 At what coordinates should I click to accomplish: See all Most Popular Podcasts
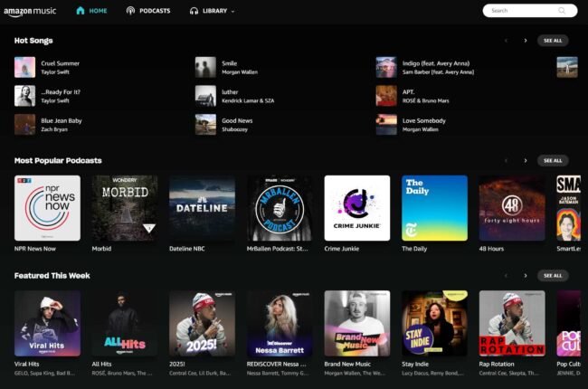[x=553, y=160]
